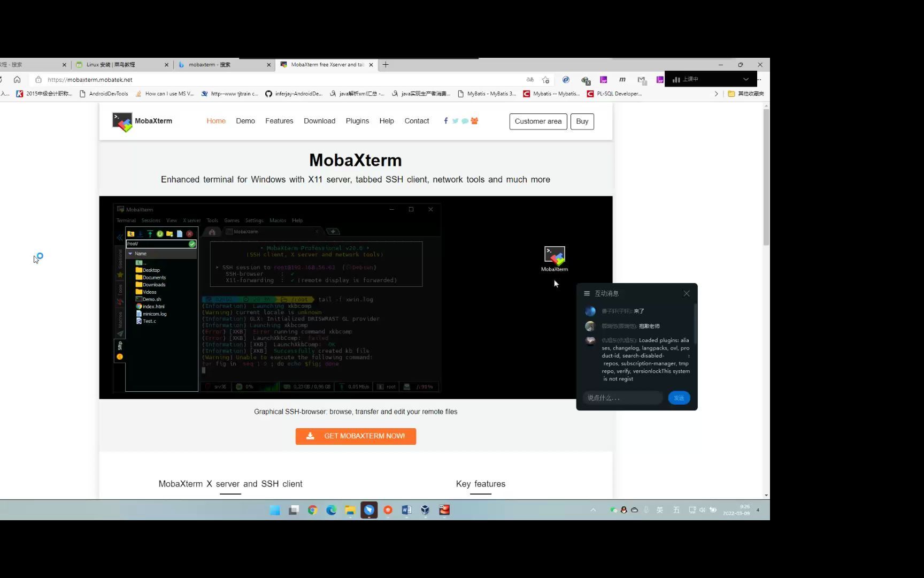924x578 pixels.
Task: Click the Customer area button
Action: [538, 121]
